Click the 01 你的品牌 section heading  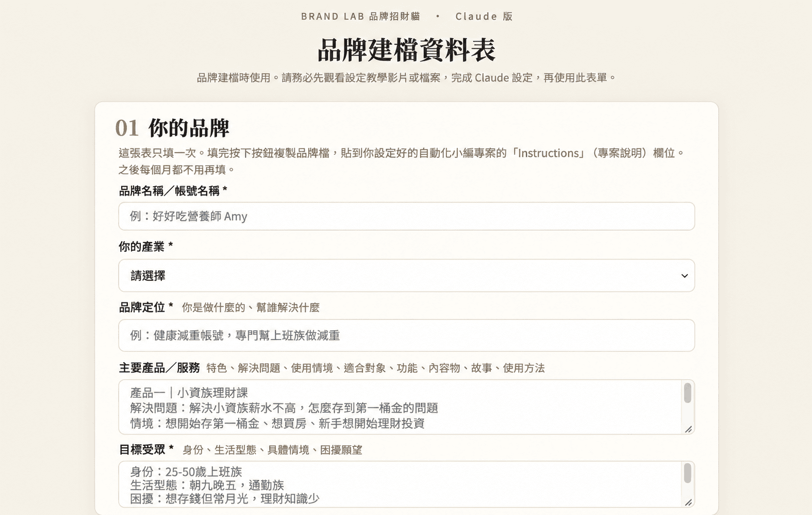pyautogui.click(x=172, y=128)
